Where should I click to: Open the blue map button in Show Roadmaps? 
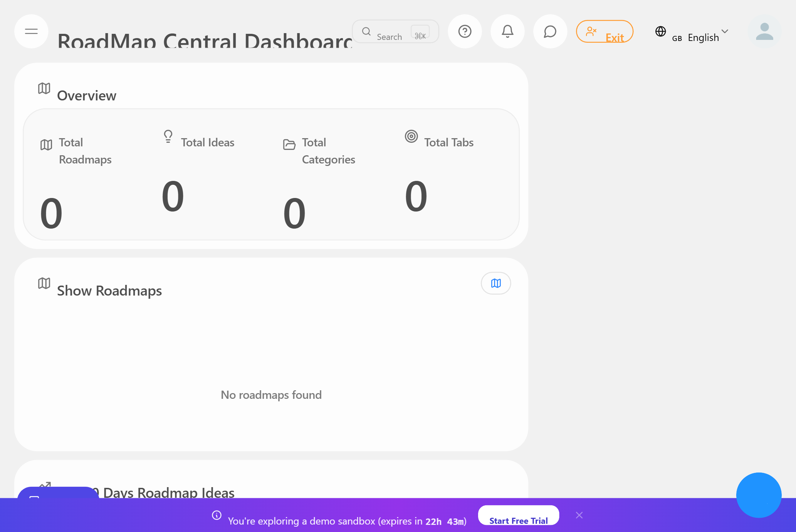pyautogui.click(x=496, y=283)
